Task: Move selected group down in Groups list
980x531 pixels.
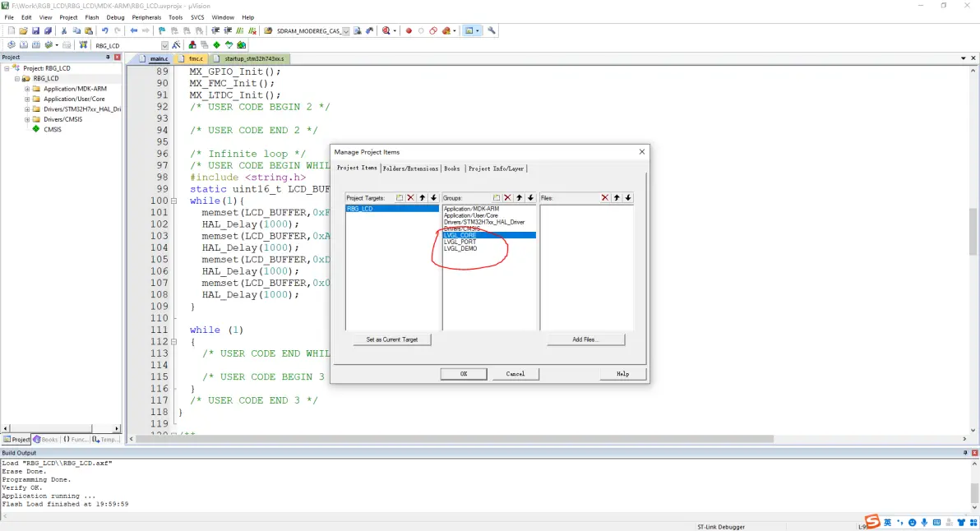Action: pyautogui.click(x=531, y=198)
